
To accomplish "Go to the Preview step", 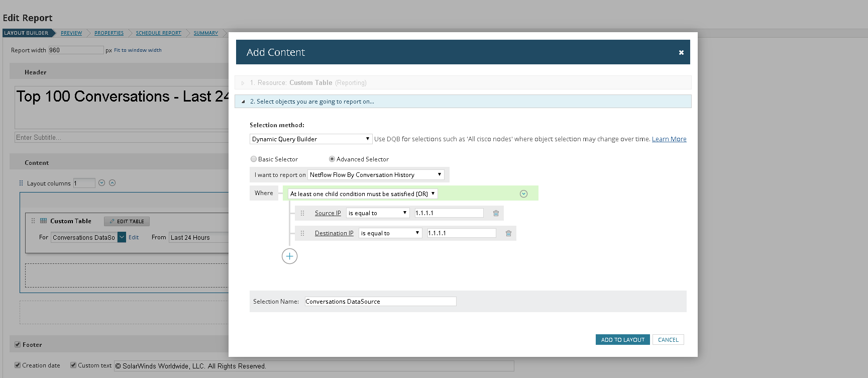I will tap(71, 33).
